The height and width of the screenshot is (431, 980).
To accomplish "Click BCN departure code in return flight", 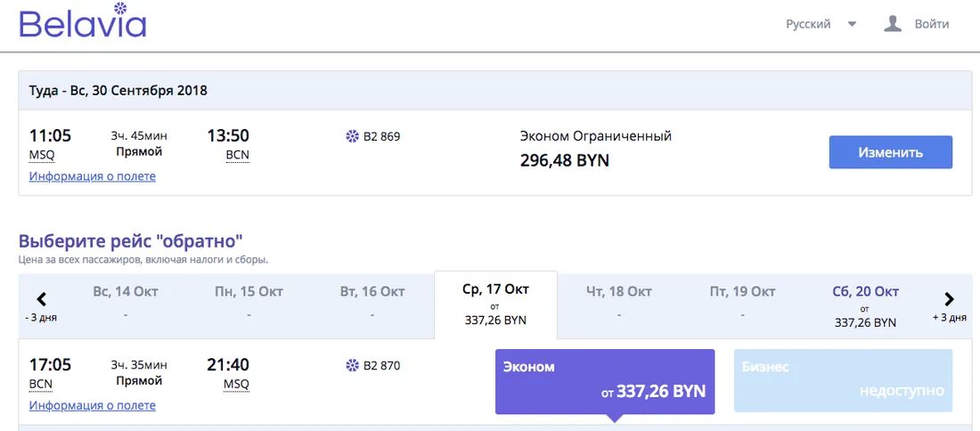I will click(x=41, y=384).
